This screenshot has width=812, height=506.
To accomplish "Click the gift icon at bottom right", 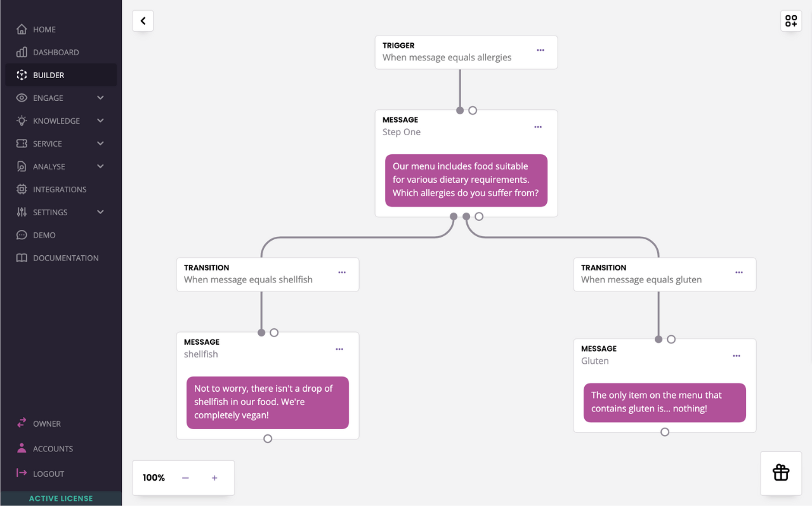I will [780, 472].
